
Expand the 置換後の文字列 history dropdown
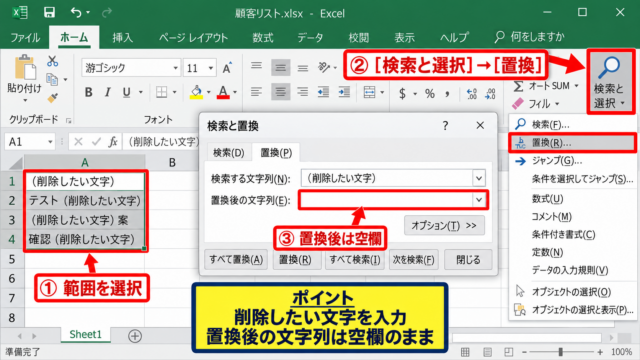pyautogui.click(x=479, y=200)
